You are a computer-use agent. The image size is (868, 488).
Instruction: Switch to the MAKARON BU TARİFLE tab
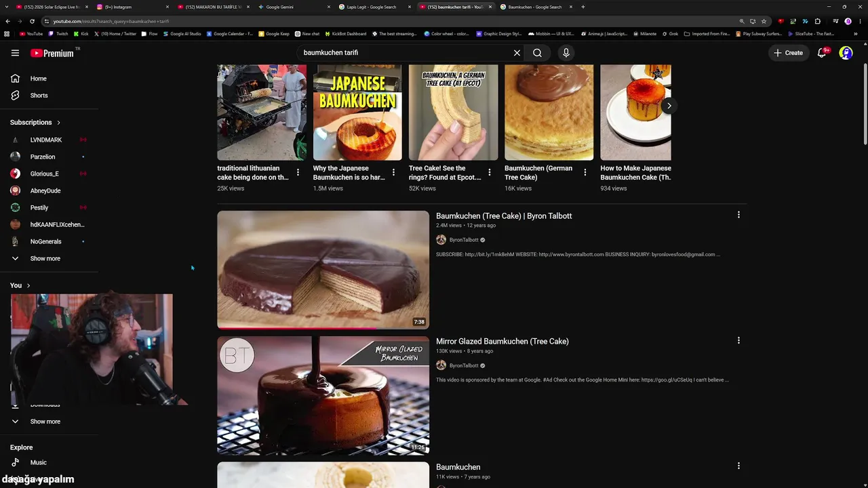click(x=212, y=7)
